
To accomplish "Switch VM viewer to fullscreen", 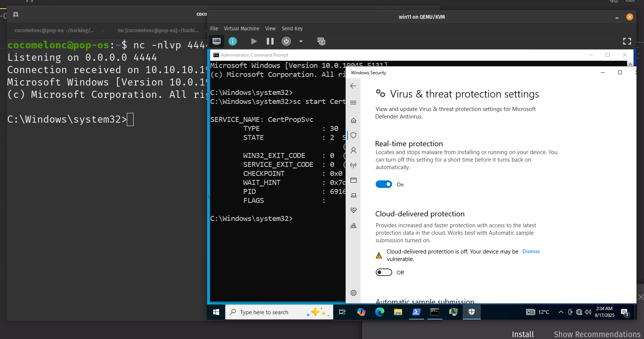I will coord(627,41).
